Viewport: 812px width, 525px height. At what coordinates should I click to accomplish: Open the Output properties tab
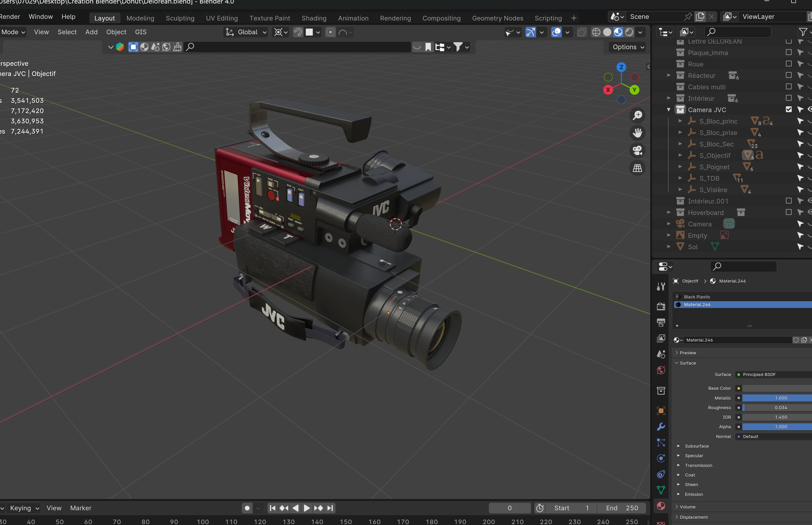[661, 322]
